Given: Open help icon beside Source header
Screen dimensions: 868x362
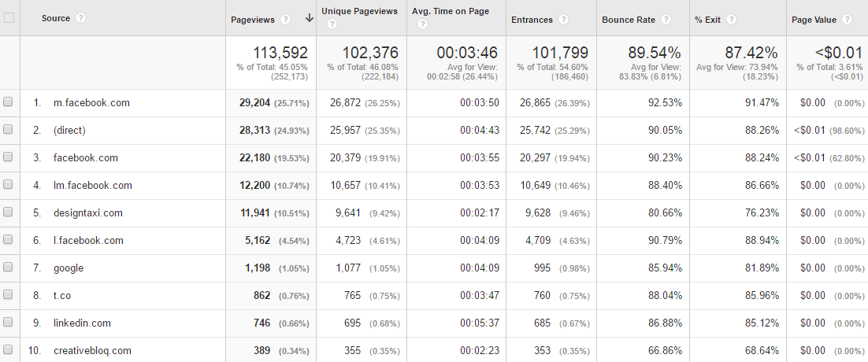Looking at the screenshot, I should click(x=81, y=17).
